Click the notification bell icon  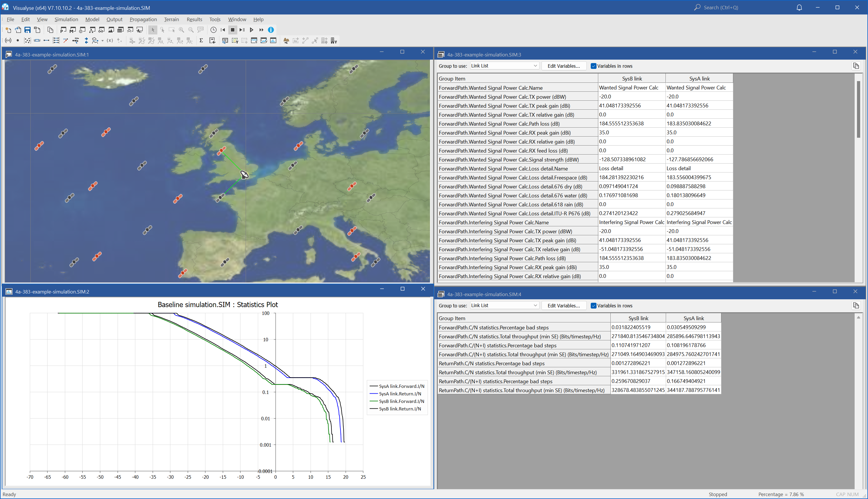(x=799, y=8)
